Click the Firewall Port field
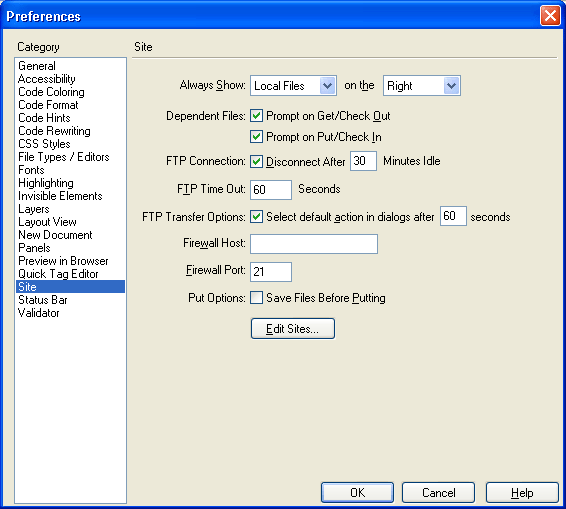This screenshot has width=566, height=509. coord(271,272)
